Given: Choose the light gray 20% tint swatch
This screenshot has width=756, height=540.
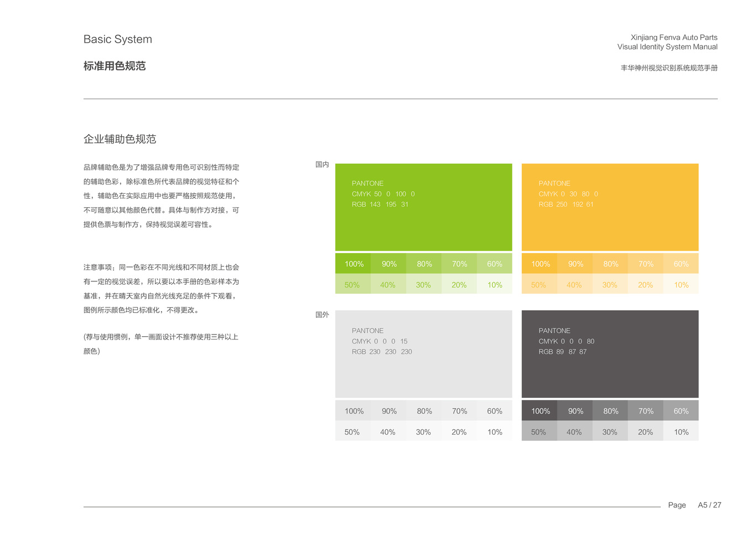Looking at the screenshot, I should click(x=459, y=431).
